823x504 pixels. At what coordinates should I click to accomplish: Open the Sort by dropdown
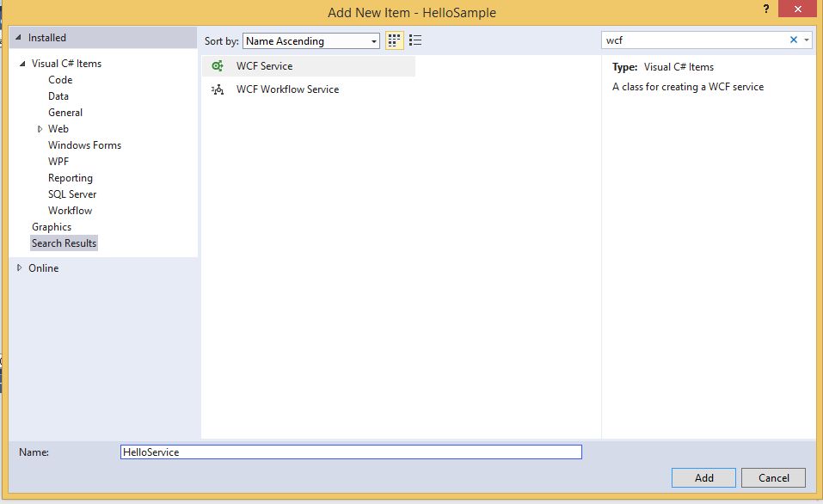click(x=310, y=41)
